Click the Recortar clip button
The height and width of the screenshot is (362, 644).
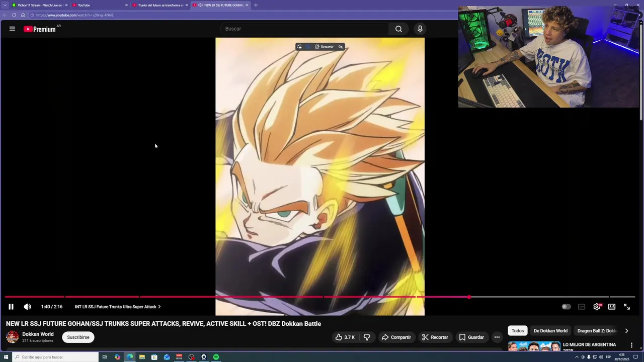coord(435,337)
